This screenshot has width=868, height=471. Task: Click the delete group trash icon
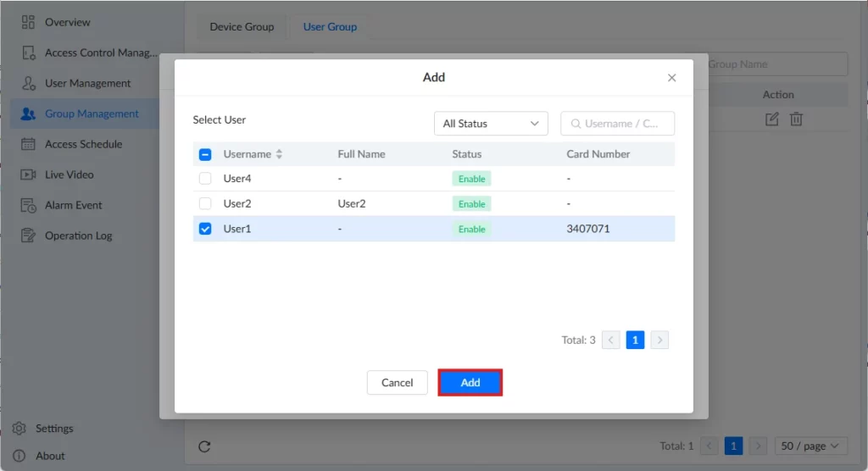click(796, 119)
